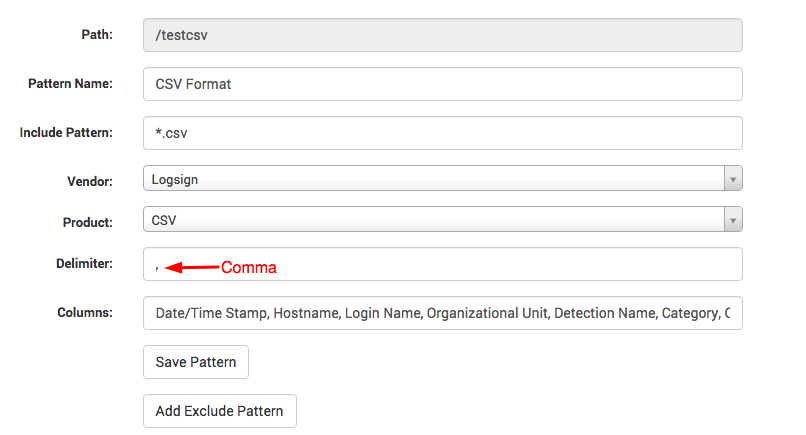Click the Vendor: label
806x435 pixels.
point(90,182)
